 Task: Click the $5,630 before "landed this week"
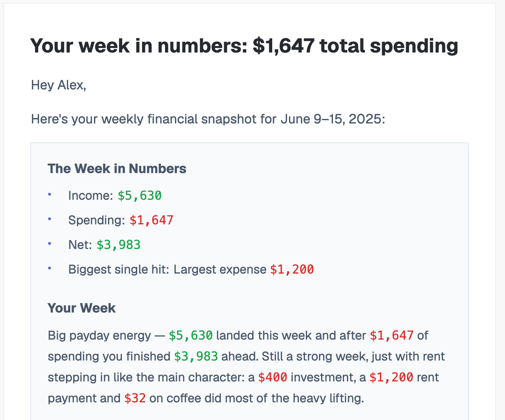point(191,336)
